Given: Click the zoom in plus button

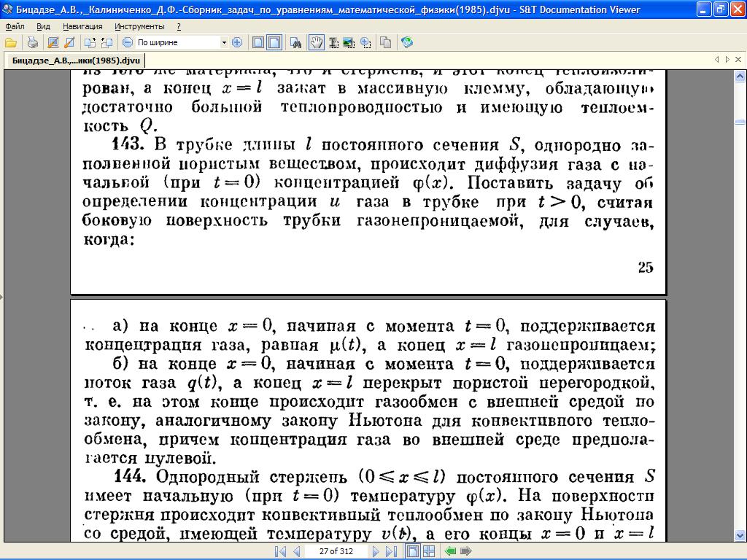Looking at the screenshot, I should coord(236,42).
